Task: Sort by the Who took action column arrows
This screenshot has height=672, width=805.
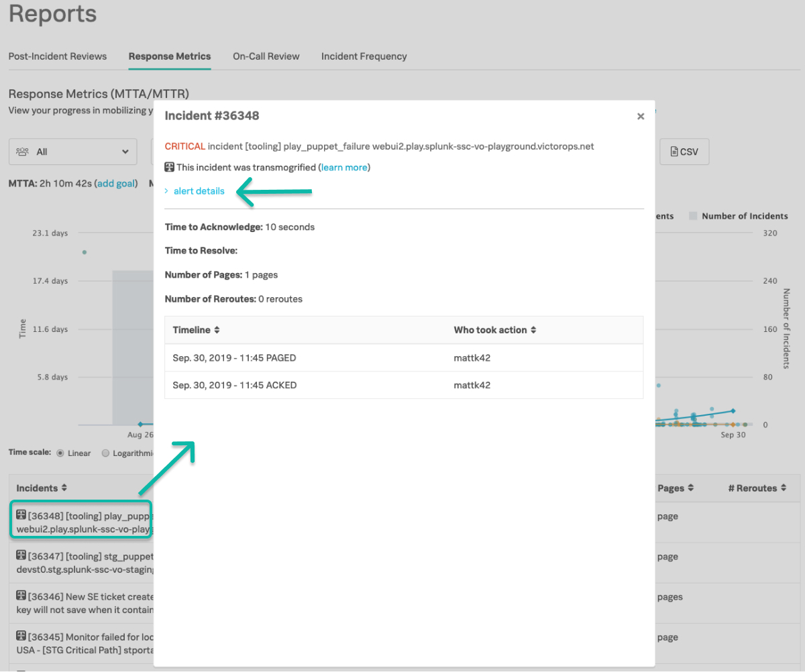Action: [534, 329]
